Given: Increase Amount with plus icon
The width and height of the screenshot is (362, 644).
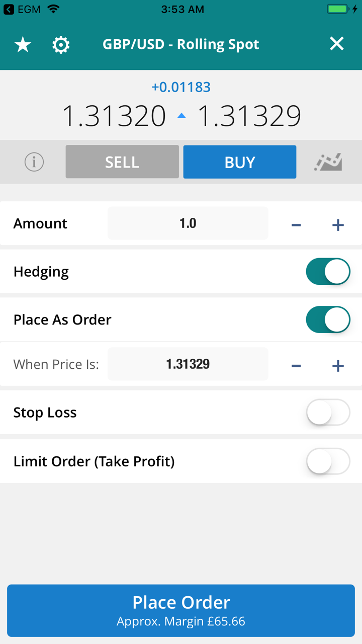Looking at the screenshot, I should click(338, 224).
